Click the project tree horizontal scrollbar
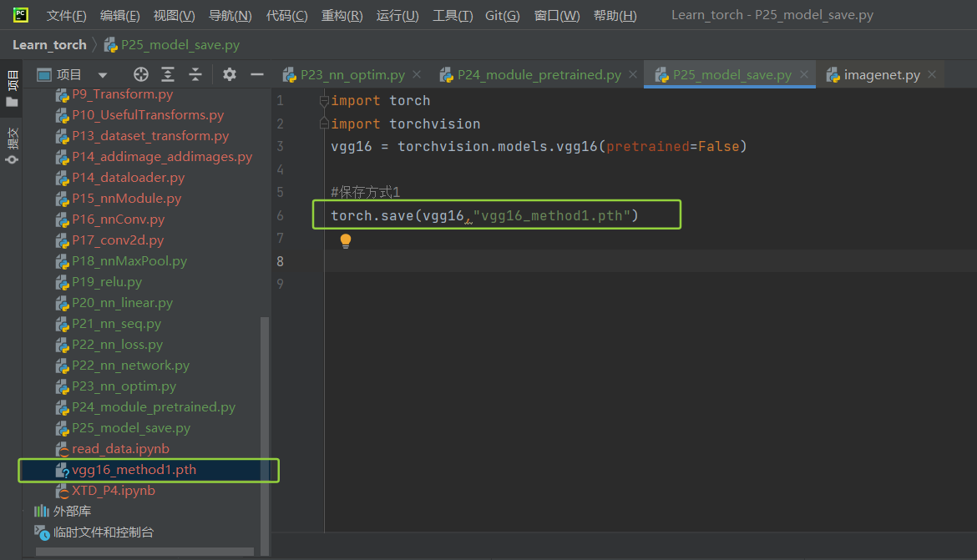Image resolution: width=977 pixels, height=560 pixels. pyautogui.click(x=144, y=552)
